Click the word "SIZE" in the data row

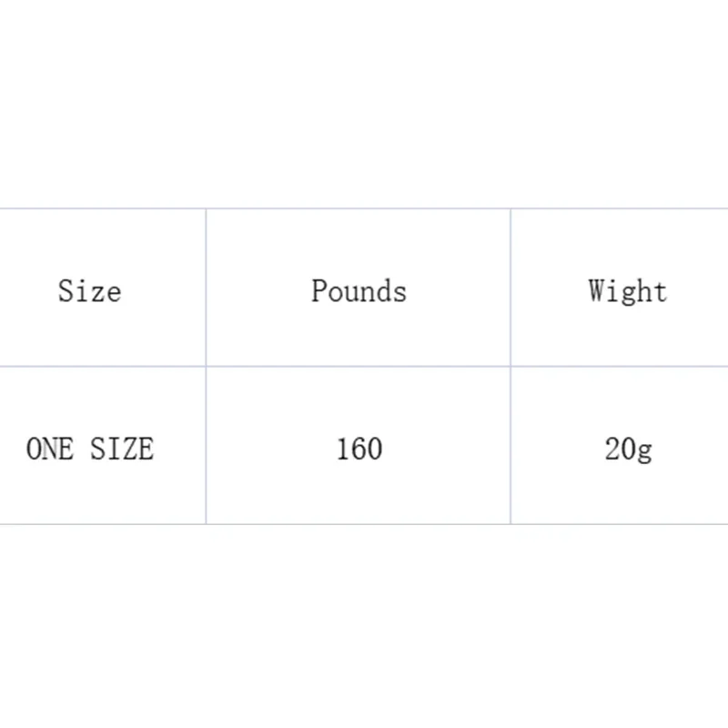(x=121, y=449)
